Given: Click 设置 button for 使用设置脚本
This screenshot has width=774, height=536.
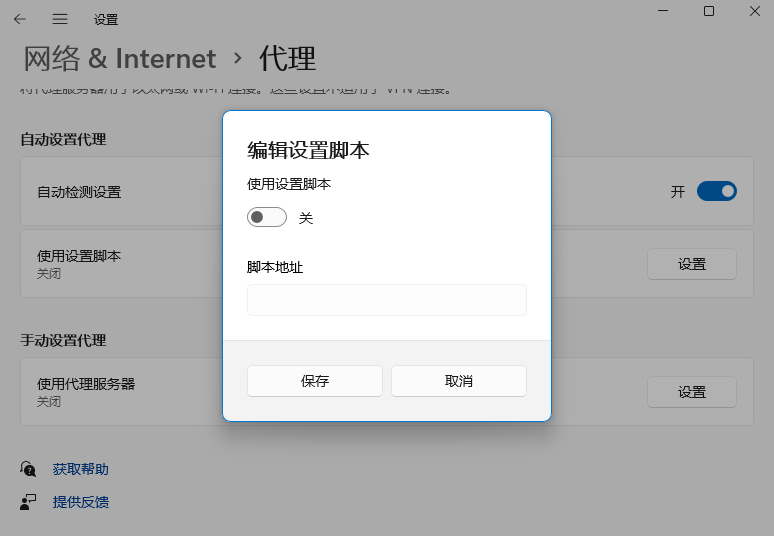Looking at the screenshot, I should pos(691,264).
